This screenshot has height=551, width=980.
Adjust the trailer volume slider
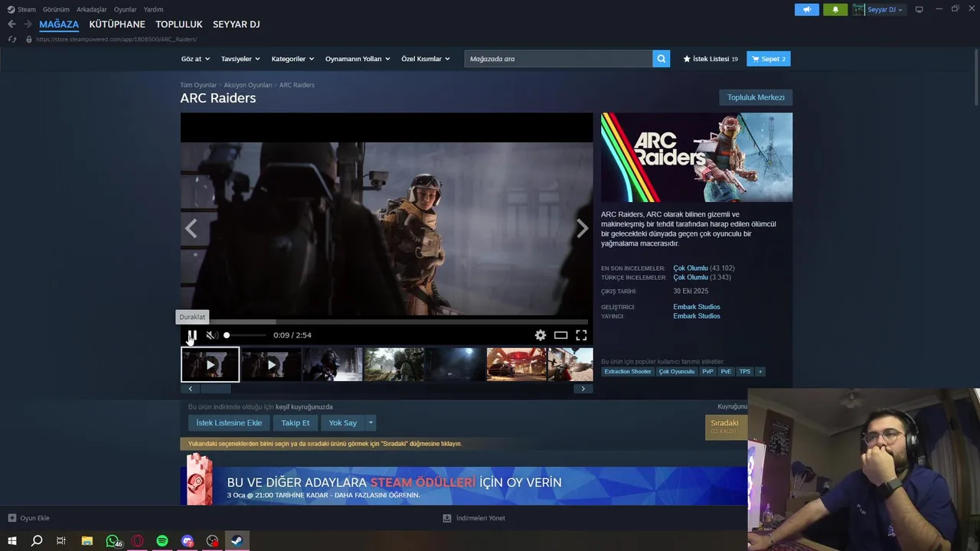tap(246, 335)
